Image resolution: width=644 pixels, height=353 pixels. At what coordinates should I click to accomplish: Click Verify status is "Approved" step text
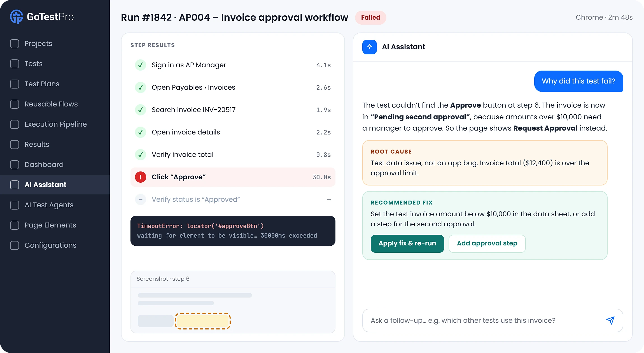pyautogui.click(x=196, y=199)
